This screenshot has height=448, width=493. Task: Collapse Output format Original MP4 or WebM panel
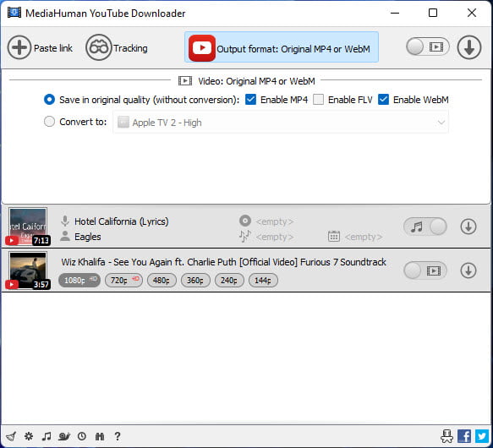point(282,47)
